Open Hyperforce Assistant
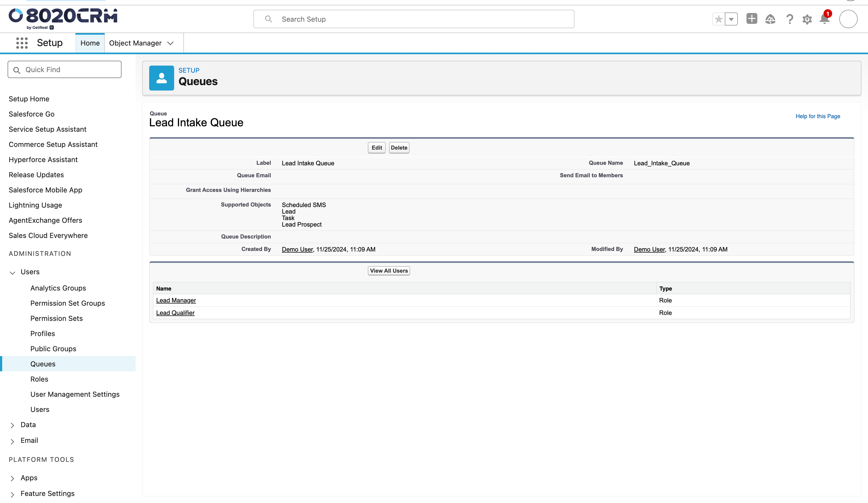 coord(43,159)
